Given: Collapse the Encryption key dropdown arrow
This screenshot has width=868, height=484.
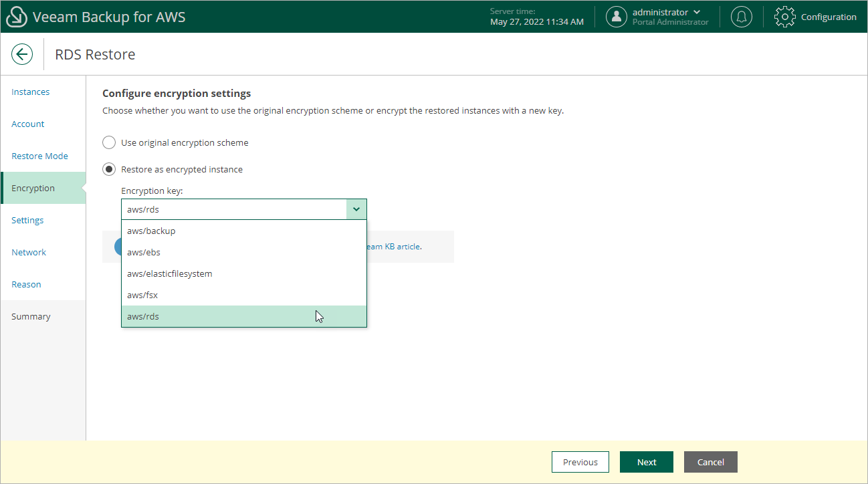Looking at the screenshot, I should [x=356, y=209].
